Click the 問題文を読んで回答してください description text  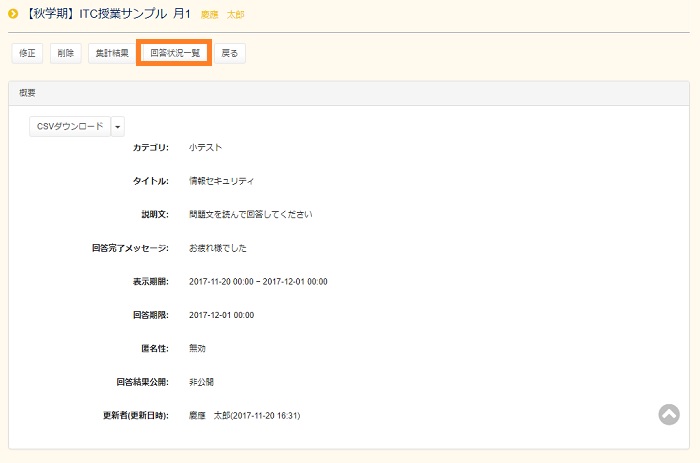251,214
